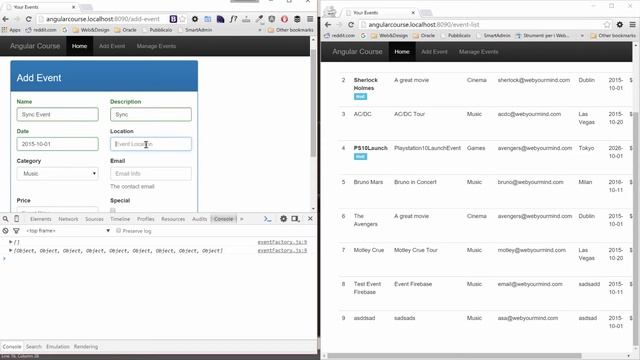The width and height of the screenshot is (640, 360).
Task: Click the left page vertical scrollbar
Action: [x=313, y=102]
